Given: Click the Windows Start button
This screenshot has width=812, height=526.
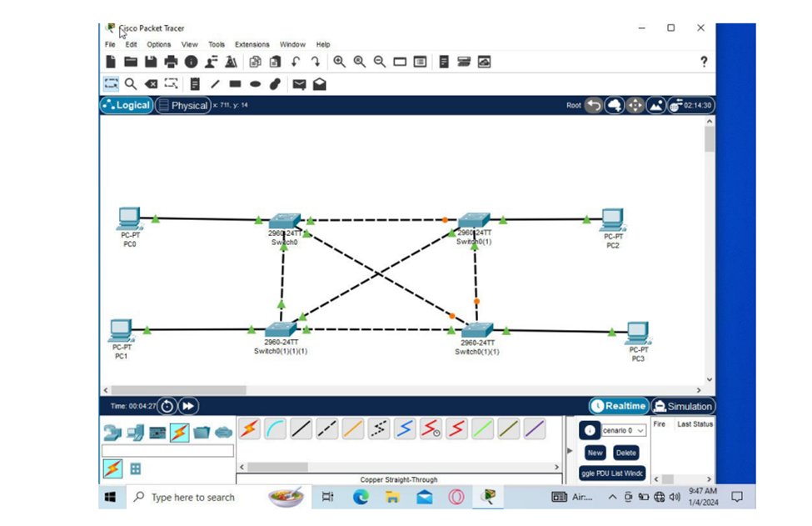Looking at the screenshot, I should point(110,498).
